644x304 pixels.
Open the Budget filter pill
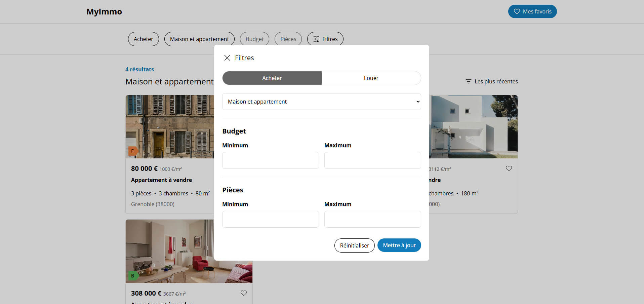click(254, 39)
